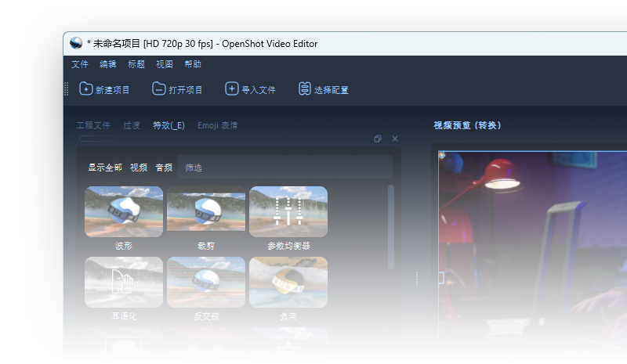Select the 负向 effect thumbnail
The height and width of the screenshot is (364, 627).
[x=288, y=282]
